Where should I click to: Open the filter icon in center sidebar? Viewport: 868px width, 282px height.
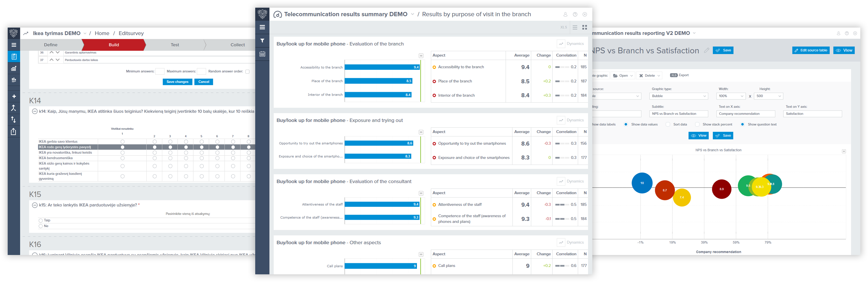coord(262,40)
